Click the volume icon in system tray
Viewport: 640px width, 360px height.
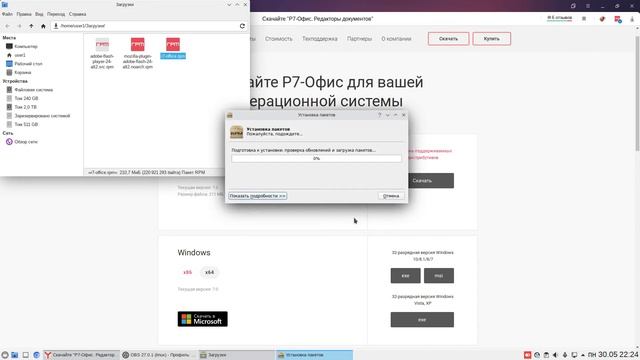click(555, 355)
